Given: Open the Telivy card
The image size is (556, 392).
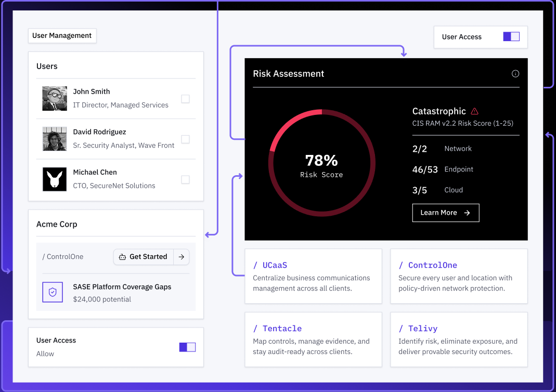Looking at the screenshot, I should tap(459, 339).
